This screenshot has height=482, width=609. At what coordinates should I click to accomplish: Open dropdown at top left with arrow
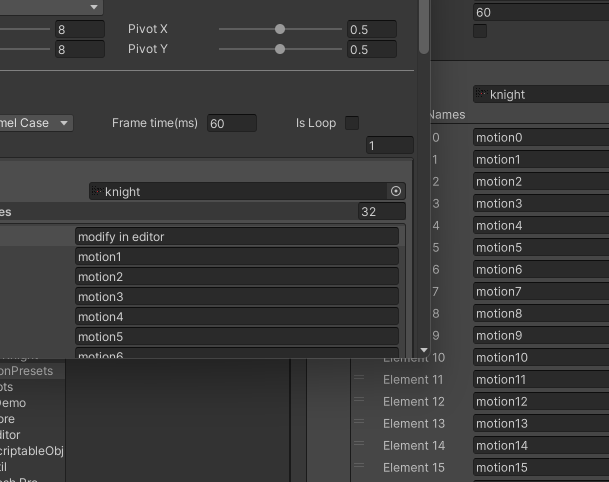point(50,7)
